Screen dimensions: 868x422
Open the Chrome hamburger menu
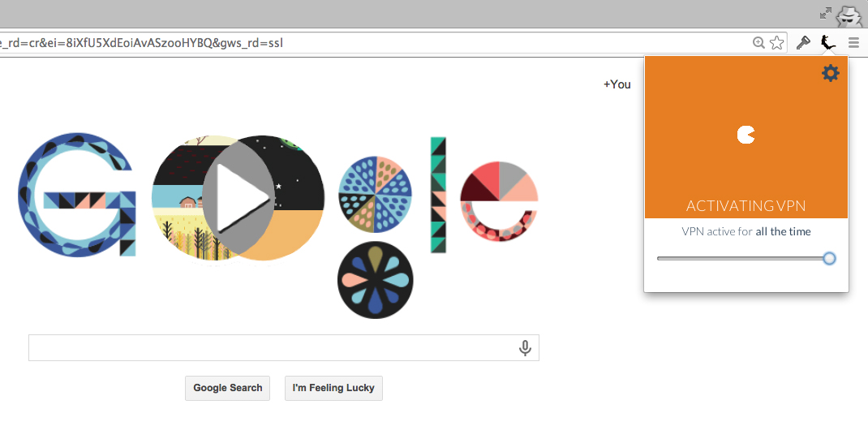853,43
